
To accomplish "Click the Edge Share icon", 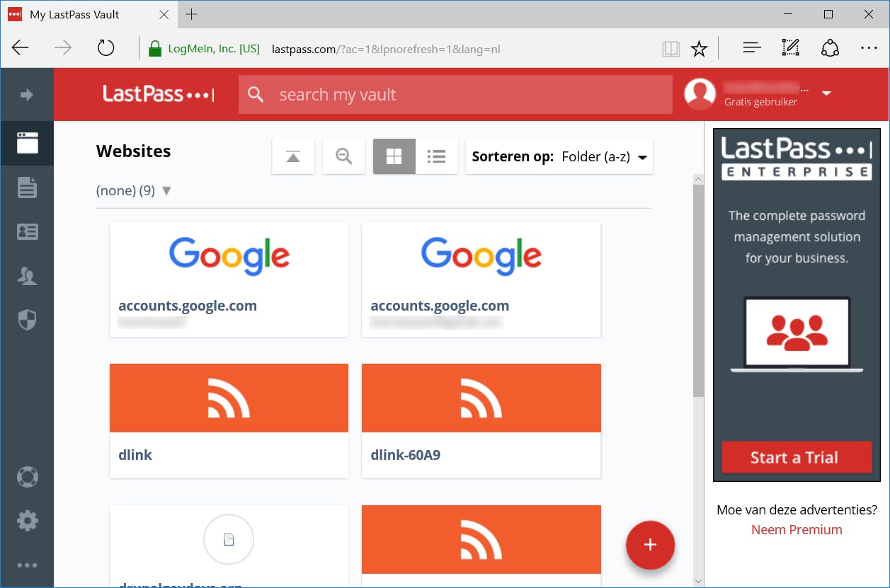I will 830,48.
